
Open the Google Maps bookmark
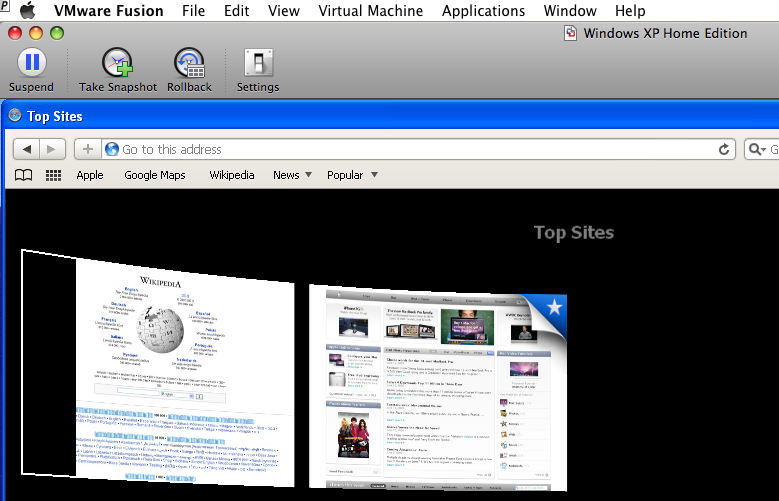[155, 175]
